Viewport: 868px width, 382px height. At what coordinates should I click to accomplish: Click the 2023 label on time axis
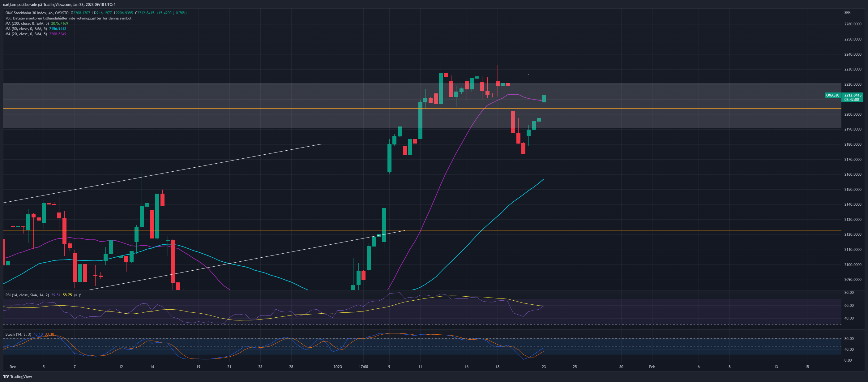point(337,367)
